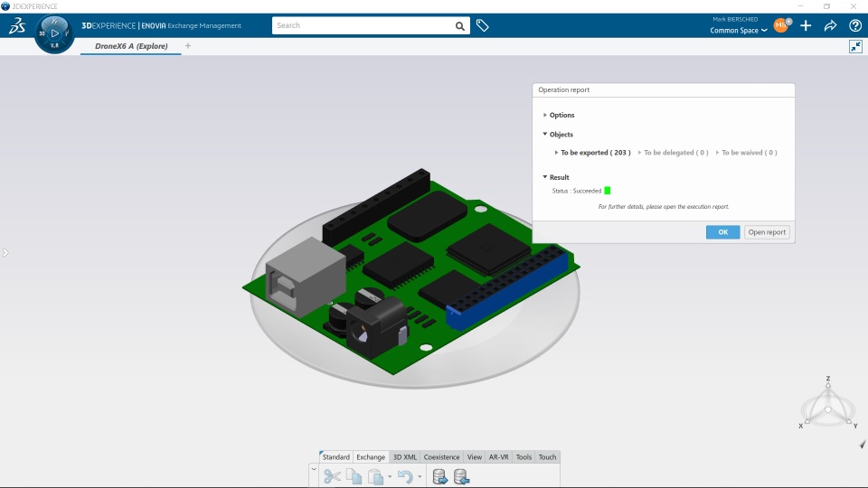Click the scissors cut icon
Image resolution: width=868 pixels, height=488 pixels.
point(332,476)
